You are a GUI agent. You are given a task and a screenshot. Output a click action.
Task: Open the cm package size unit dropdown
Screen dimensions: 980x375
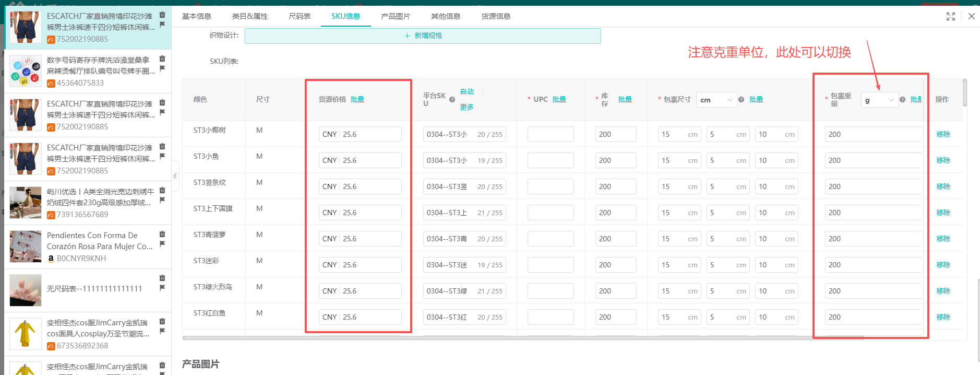(x=716, y=100)
